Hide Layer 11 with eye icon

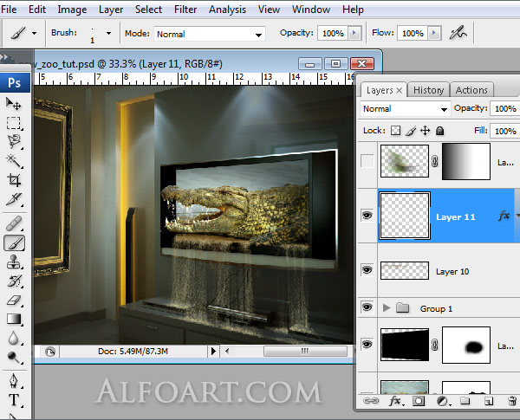point(367,216)
